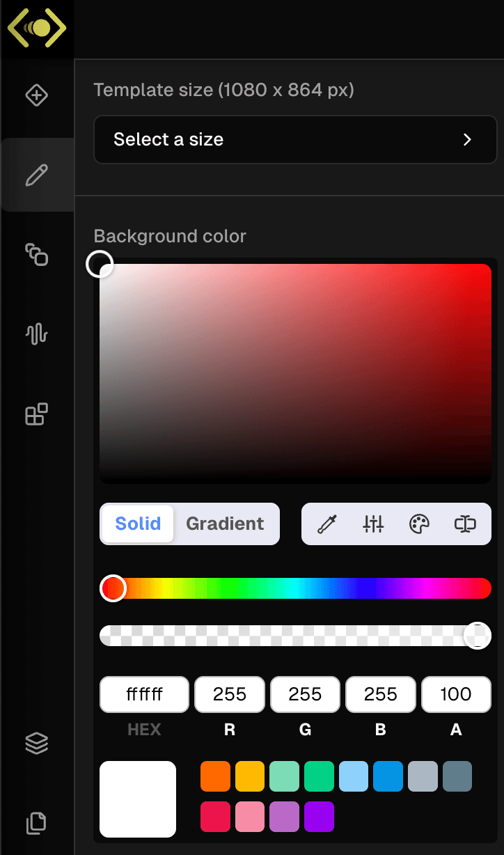Click the purple preset swatch

coord(319,816)
